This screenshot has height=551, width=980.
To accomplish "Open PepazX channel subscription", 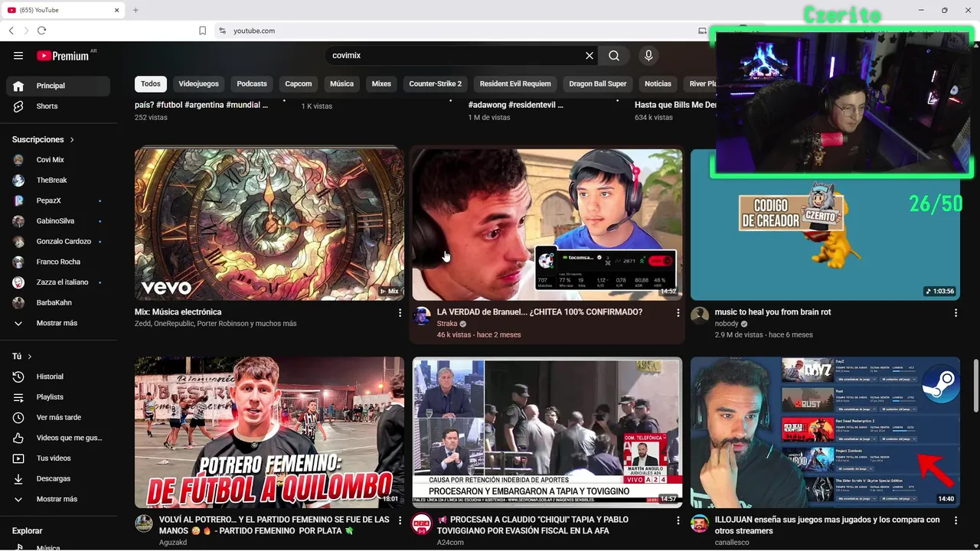I will [58, 201].
